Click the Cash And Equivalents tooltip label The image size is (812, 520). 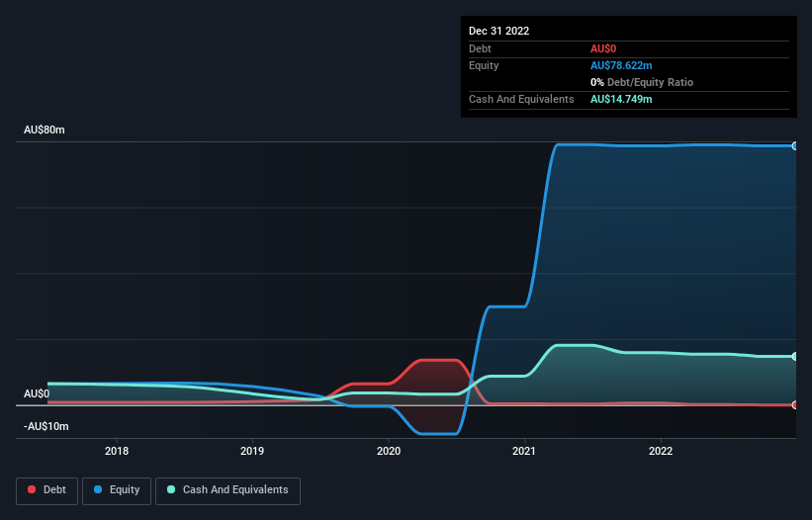click(521, 99)
